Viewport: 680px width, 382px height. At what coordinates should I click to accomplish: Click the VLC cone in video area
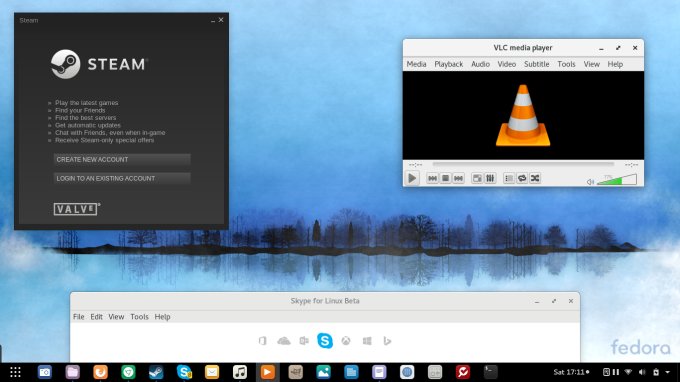tap(523, 115)
